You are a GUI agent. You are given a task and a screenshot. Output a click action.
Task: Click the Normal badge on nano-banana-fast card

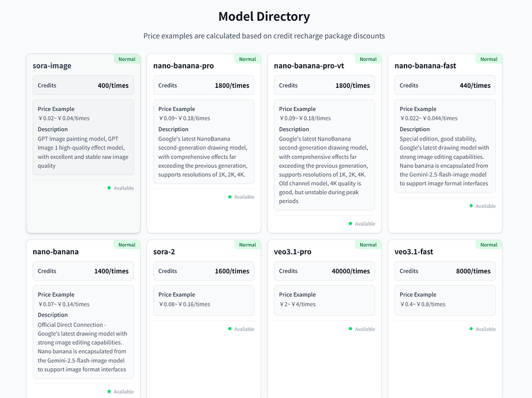tap(489, 59)
